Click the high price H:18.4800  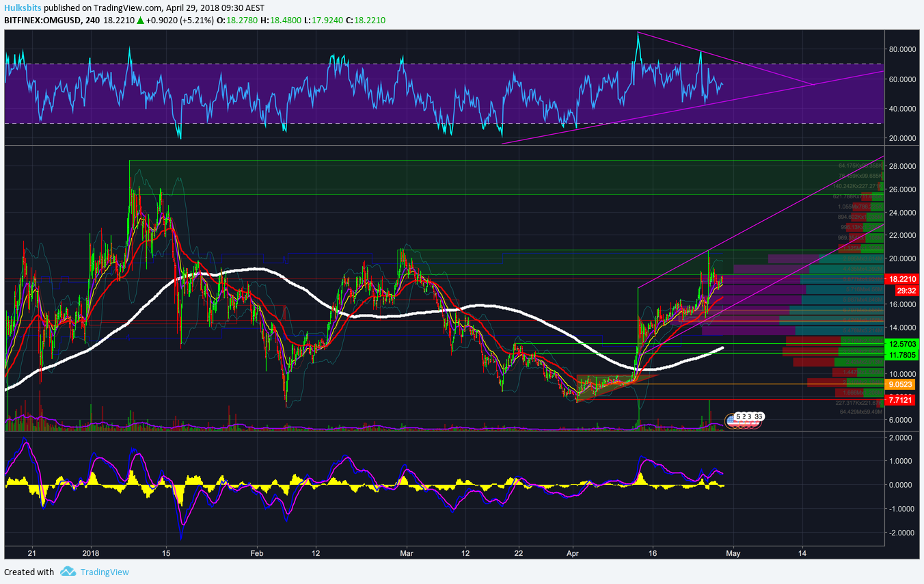click(281, 21)
